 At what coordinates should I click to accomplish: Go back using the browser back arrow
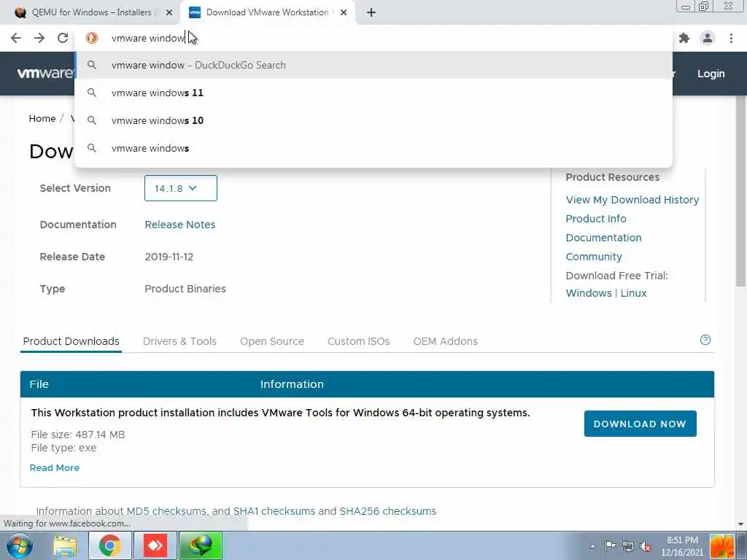point(16,38)
